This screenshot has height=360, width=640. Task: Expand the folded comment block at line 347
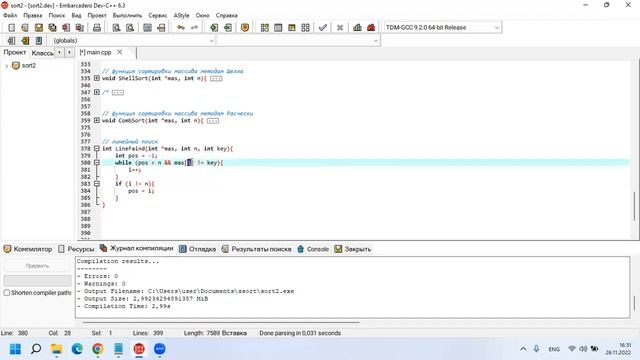[97, 92]
